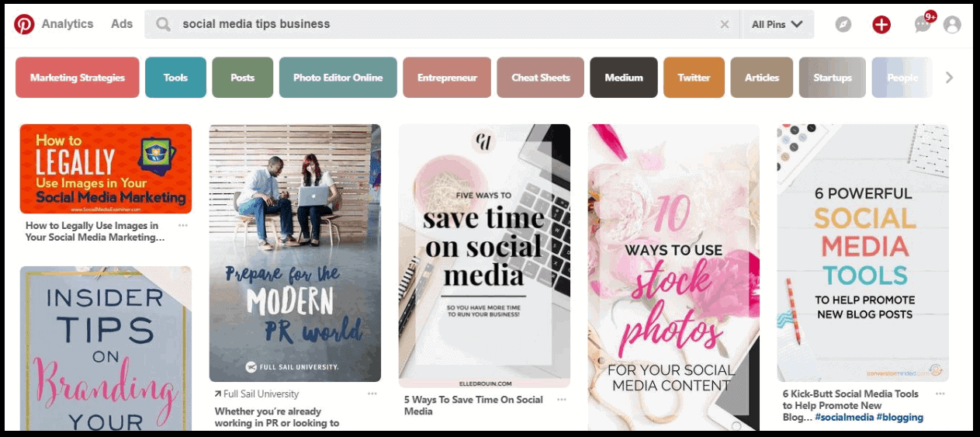Click the search magnifier icon
Image resolution: width=980 pixels, height=437 pixels.
click(x=163, y=25)
